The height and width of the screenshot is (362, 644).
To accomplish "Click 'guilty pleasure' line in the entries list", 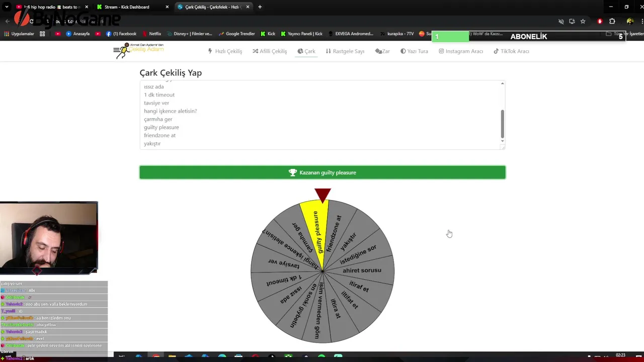I will pos(161,127).
